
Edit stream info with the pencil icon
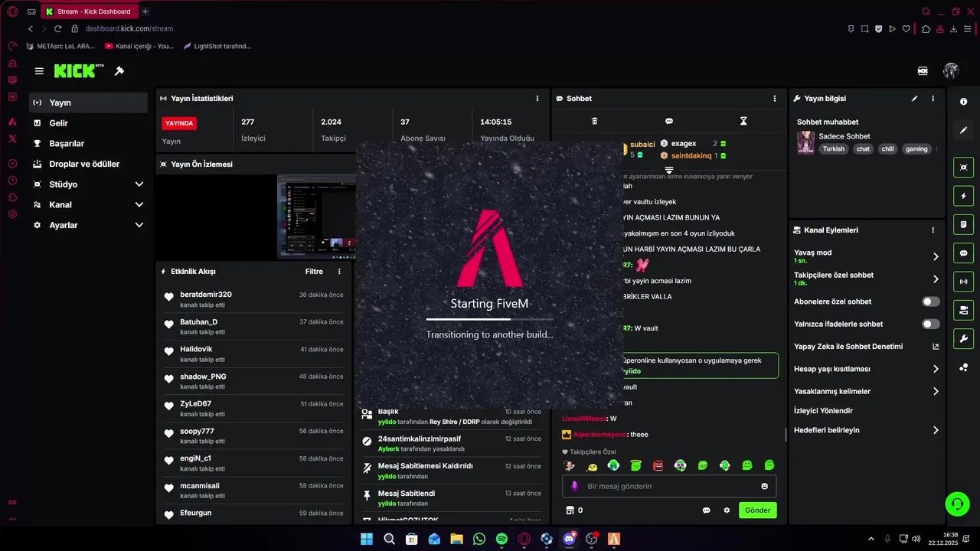pyautogui.click(x=914, y=99)
